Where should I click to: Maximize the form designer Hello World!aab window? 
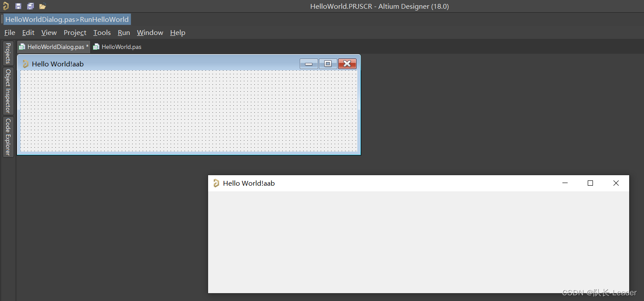coord(328,64)
